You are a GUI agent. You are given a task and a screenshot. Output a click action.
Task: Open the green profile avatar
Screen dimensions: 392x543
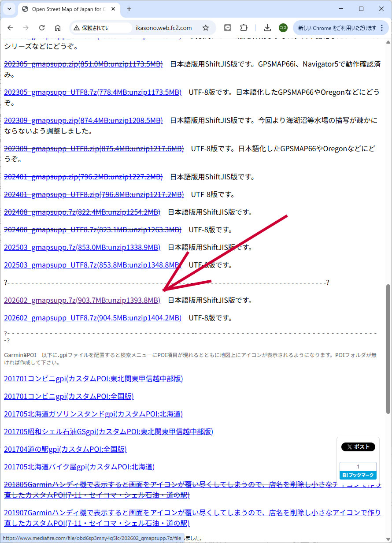tap(283, 28)
